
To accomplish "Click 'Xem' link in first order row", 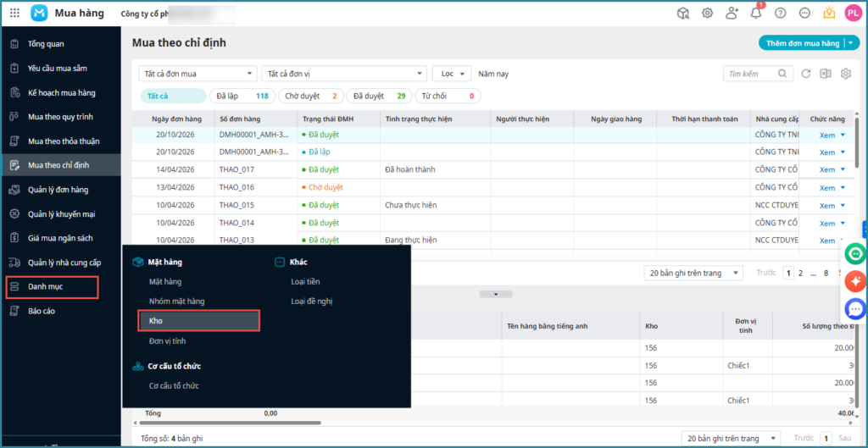I will pos(827,135).
